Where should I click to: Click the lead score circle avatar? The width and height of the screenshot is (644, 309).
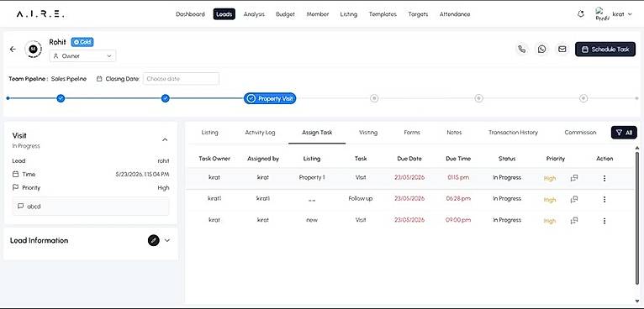(34, 50)
